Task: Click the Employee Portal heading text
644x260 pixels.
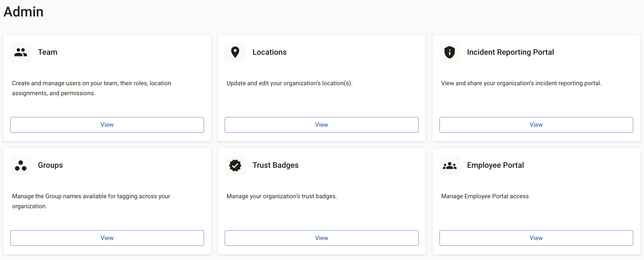Action: click(495, 165)
